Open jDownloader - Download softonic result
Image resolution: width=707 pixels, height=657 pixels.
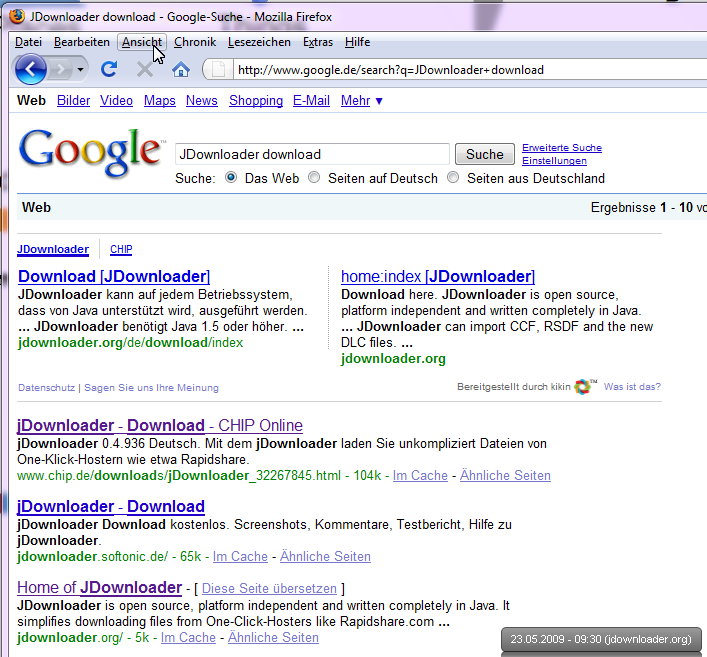click(111, 506)
